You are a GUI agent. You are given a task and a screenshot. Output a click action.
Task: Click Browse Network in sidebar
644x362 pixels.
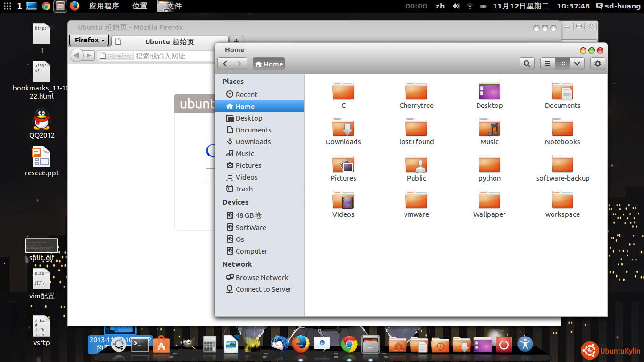click(262, 278)
